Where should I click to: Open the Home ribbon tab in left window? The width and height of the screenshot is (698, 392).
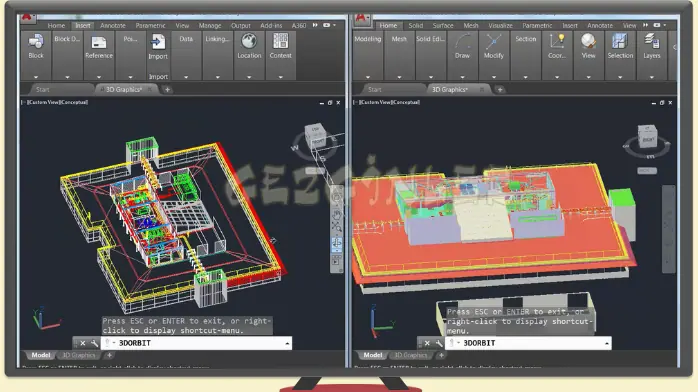56,25
